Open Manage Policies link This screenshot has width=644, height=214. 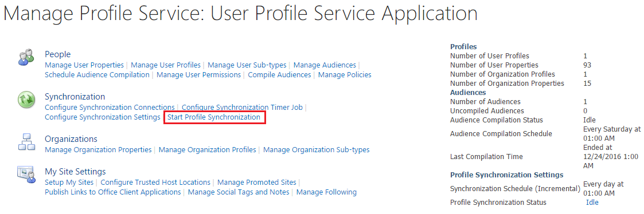(345, 74)
